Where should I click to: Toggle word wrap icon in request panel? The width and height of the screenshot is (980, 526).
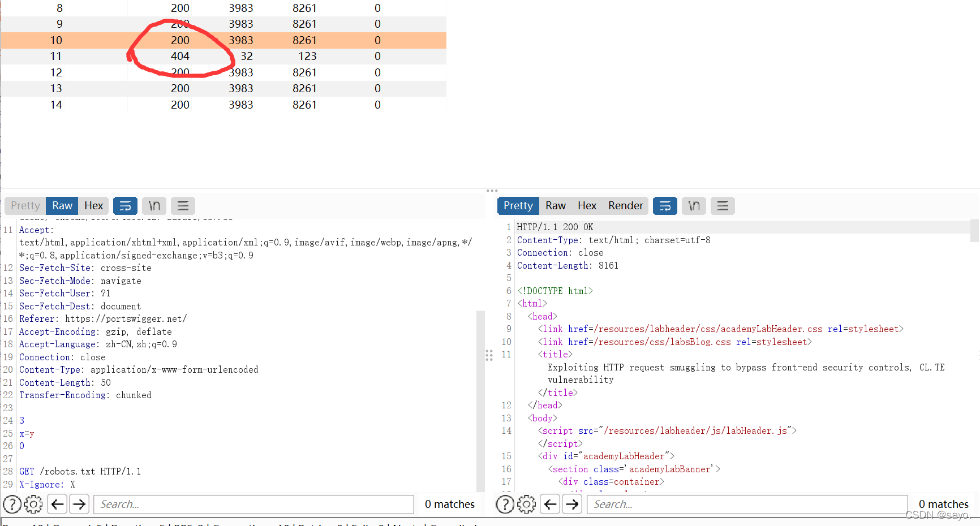point(126,206)
